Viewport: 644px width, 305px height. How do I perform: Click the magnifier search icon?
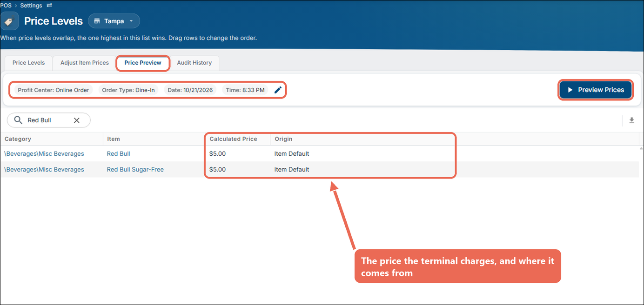coord(18,120)
